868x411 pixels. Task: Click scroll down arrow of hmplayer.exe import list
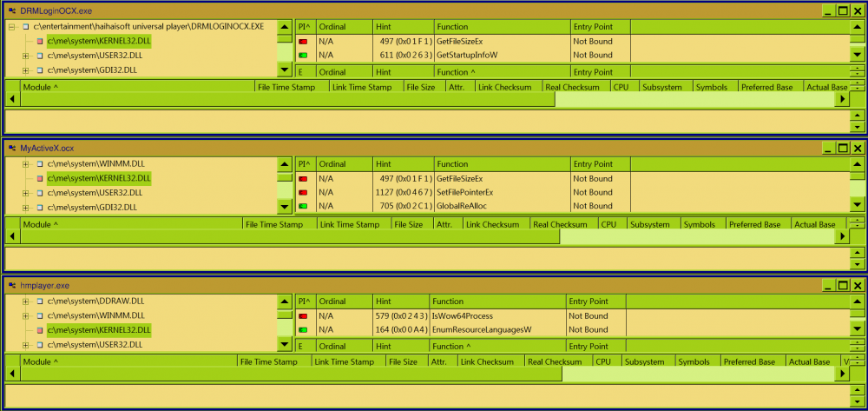tap(857, 329)
